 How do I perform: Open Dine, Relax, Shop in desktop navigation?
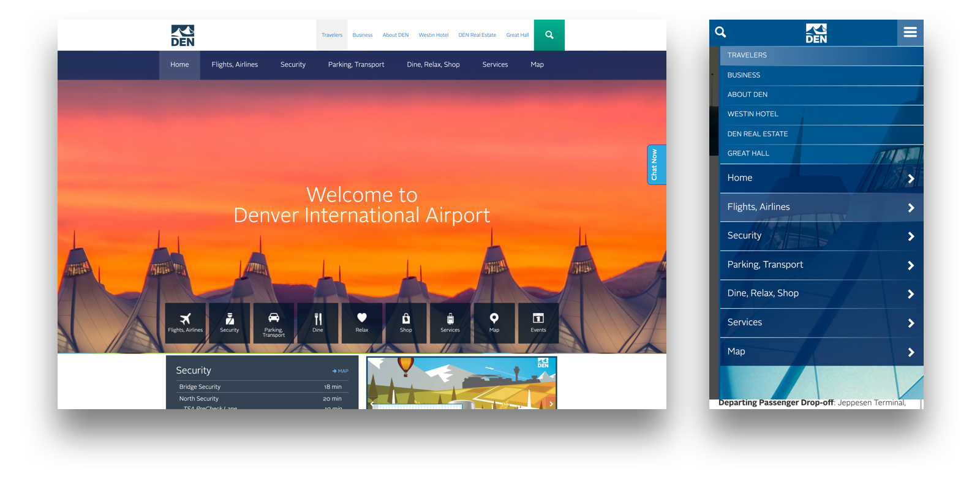tap(433, 65)
